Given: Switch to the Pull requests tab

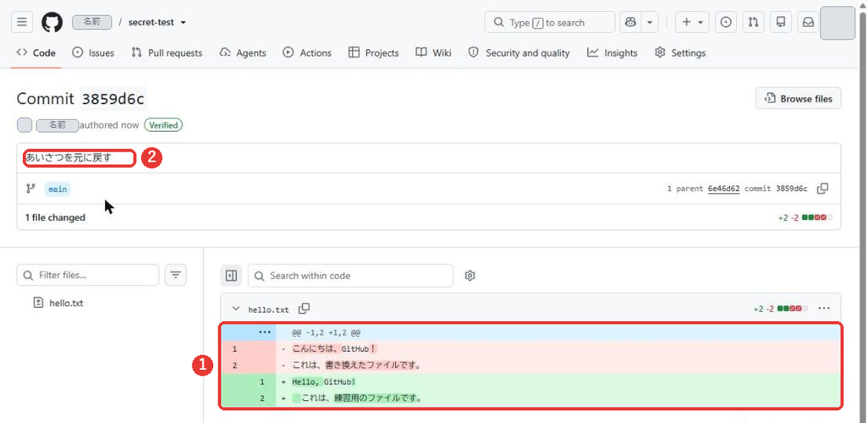Looking at the screenshot, I should [x=167, y=53].
